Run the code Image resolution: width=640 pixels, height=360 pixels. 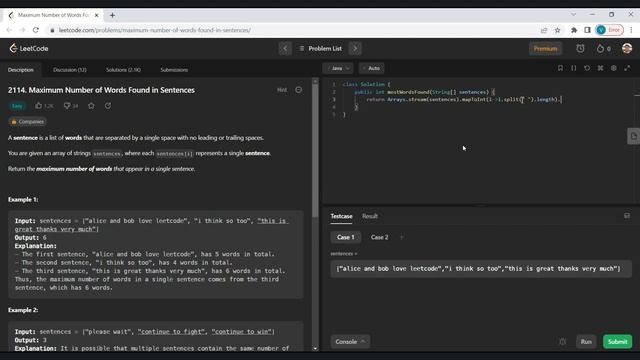pos(586,342)
